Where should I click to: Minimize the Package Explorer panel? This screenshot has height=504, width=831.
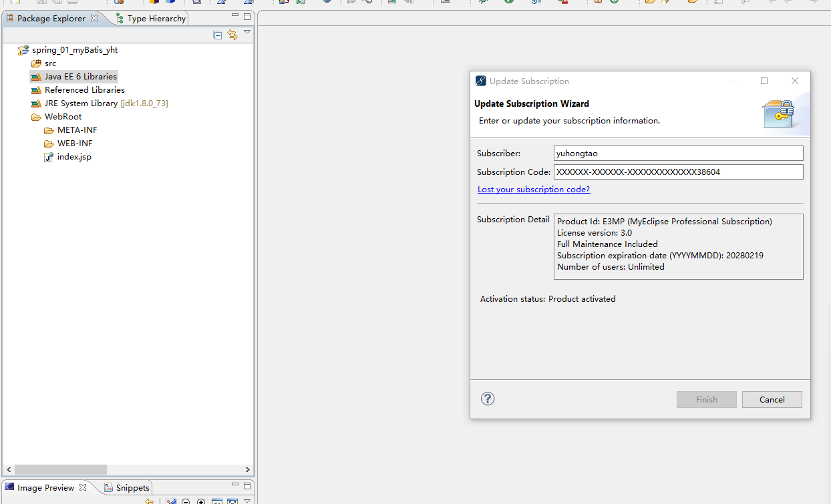pyautogui.click(x=235, y=16)
